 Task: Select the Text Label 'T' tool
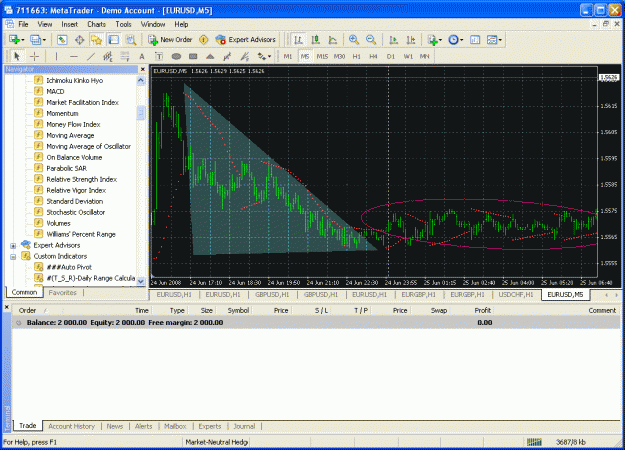(x=159, y=56)
